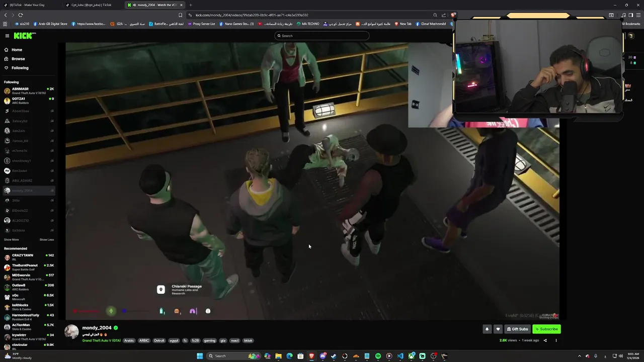Viewport: 644px width, 362px height.
Task: Open File Explorer from taskbar
Action: pyautogui.click(x=278, y=356)
